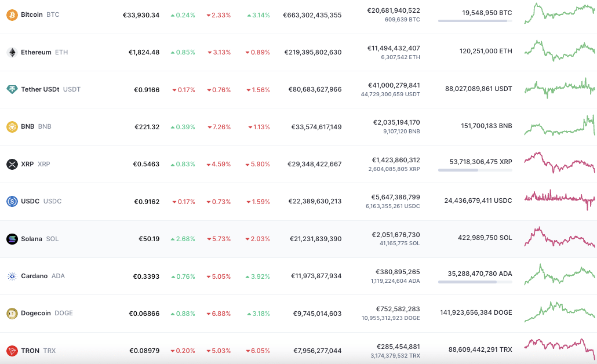The height and width of the screenshot is (364, 597).
Task: Click the Dogecoin logo icon
Action: click(x=12, y=314)
